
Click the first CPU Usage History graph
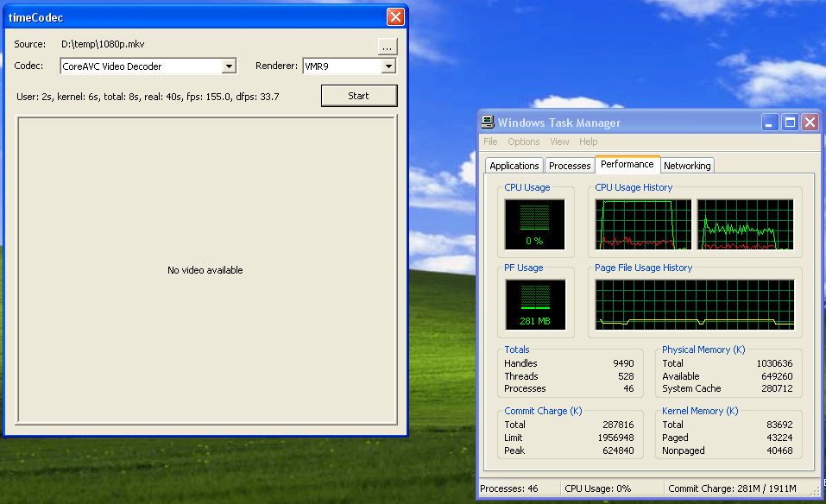pyautogui.click(x=643, y=224)
